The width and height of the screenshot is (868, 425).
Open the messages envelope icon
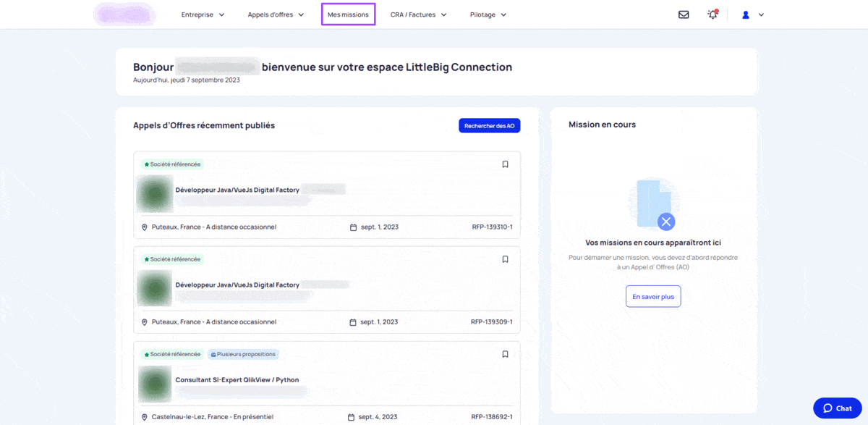point(684,14)
